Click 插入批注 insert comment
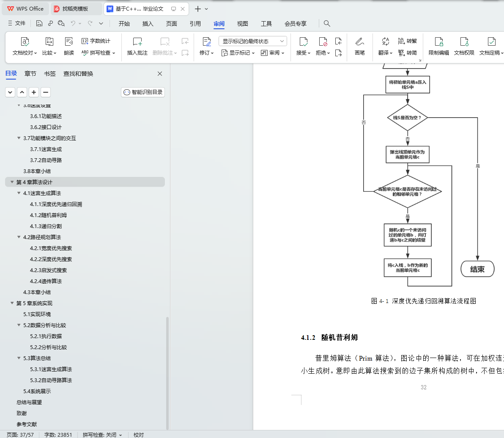The image size is (504, 438). point(137,47)
